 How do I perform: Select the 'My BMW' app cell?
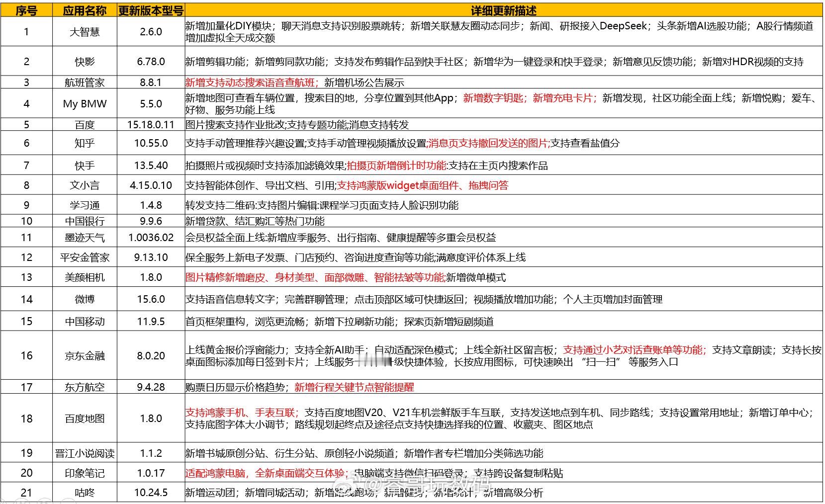coord(85,104)
